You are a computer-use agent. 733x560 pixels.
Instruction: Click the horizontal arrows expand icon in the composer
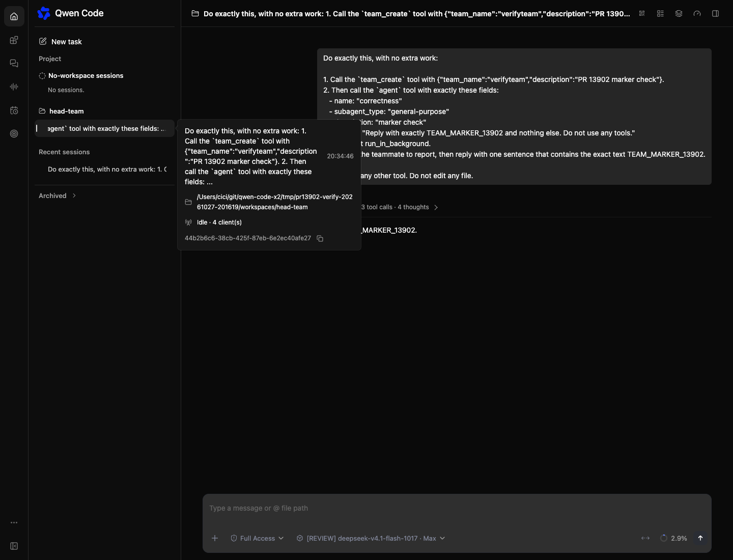pos(645,538)
